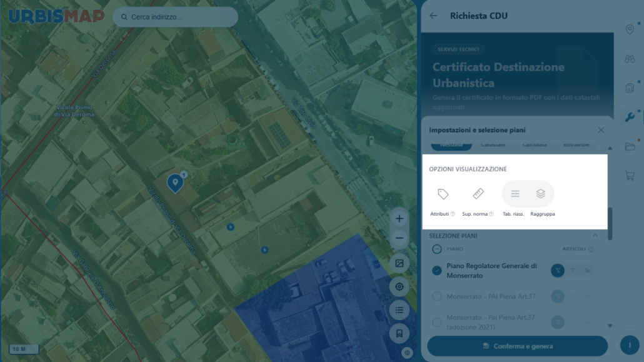Zoom out the map with minus button
Screen dimensions: 644x362
coord(399,238)
